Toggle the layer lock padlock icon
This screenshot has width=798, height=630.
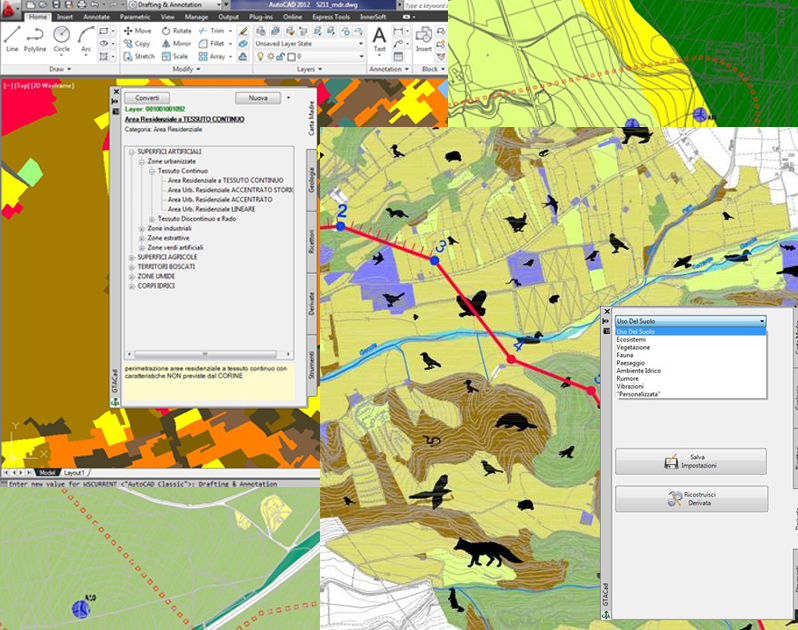[x=280, y=56]
